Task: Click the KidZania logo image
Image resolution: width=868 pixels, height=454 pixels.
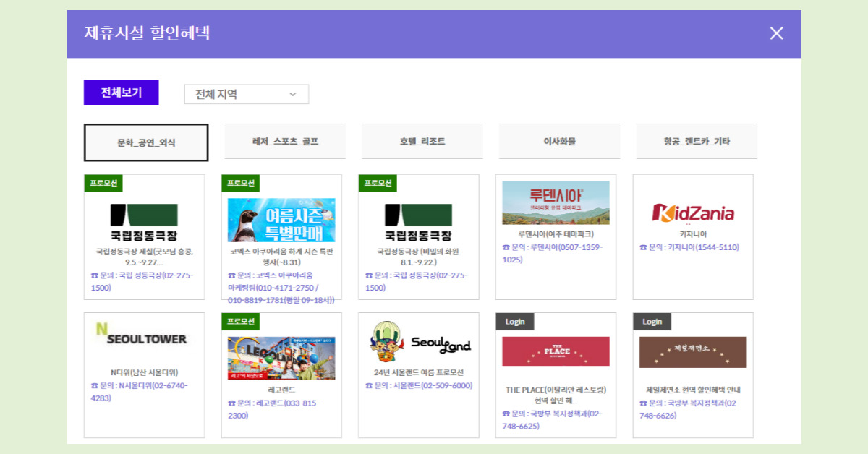Action: [693, 213]
